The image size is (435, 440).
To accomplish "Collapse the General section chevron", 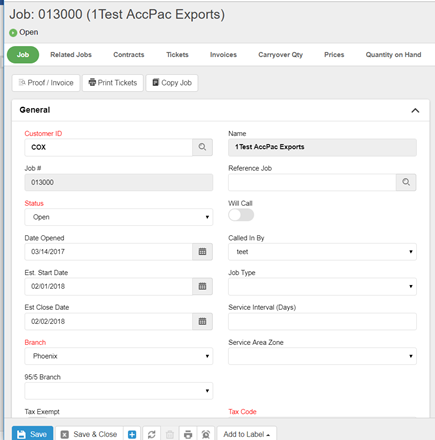I will (415, 110).
